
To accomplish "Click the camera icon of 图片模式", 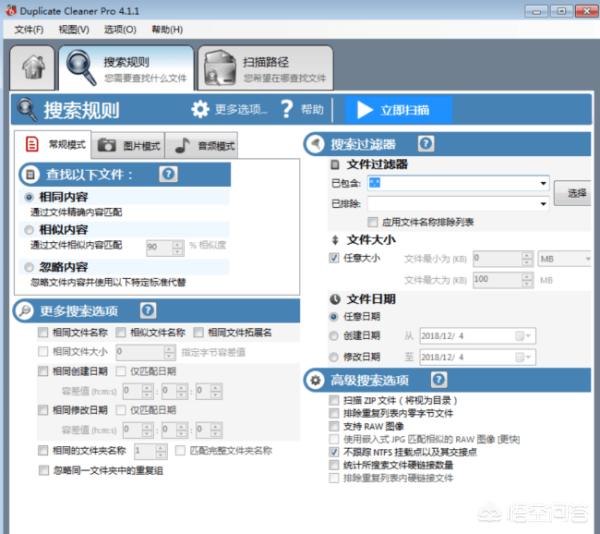I will 107,145.
